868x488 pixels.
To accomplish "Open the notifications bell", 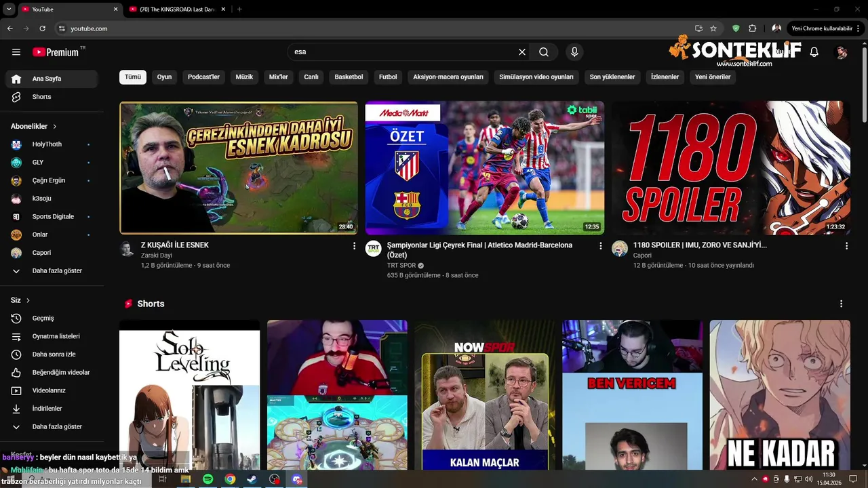I will 814,52.
